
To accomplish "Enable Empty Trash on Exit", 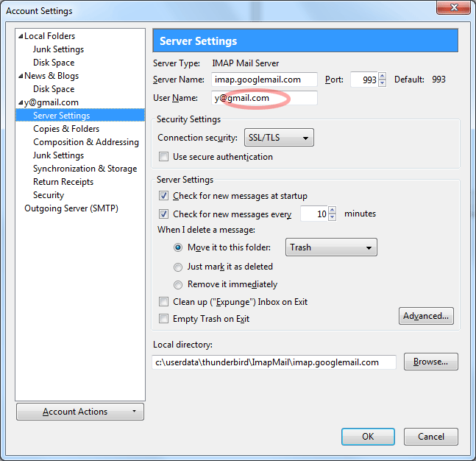I will point(163,319).
